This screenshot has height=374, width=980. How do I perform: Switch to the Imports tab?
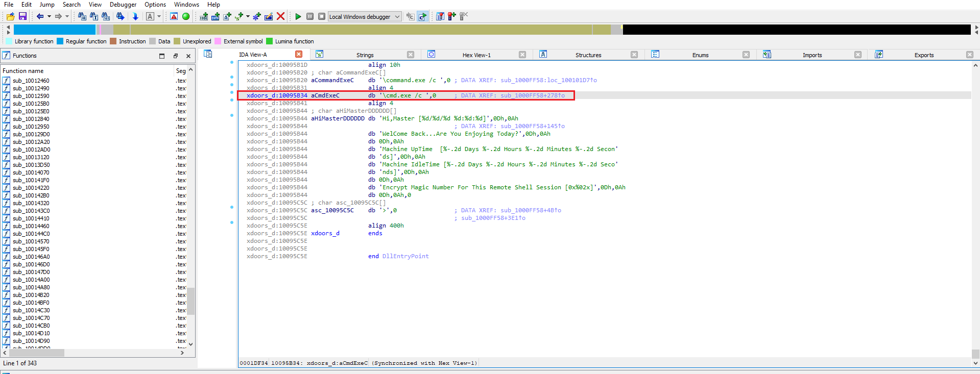(x=812, y=55)
